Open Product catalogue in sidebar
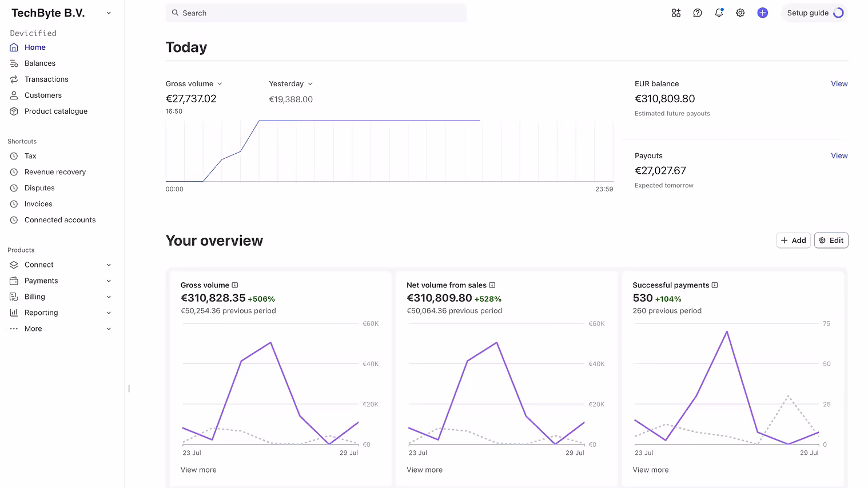This screenshot has height=488, width=868. (55, 111)
